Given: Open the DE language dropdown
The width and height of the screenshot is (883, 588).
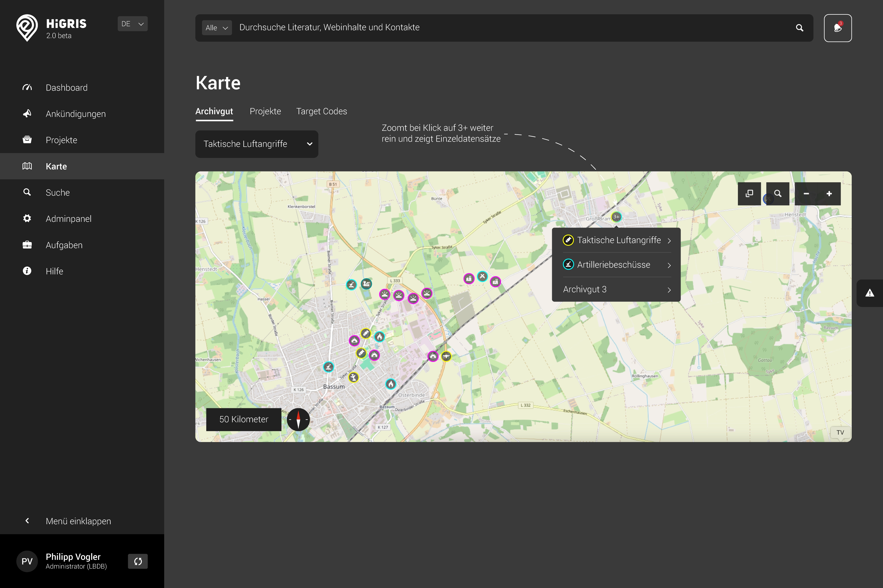Looking at the screenshot, I should [132, 24].
